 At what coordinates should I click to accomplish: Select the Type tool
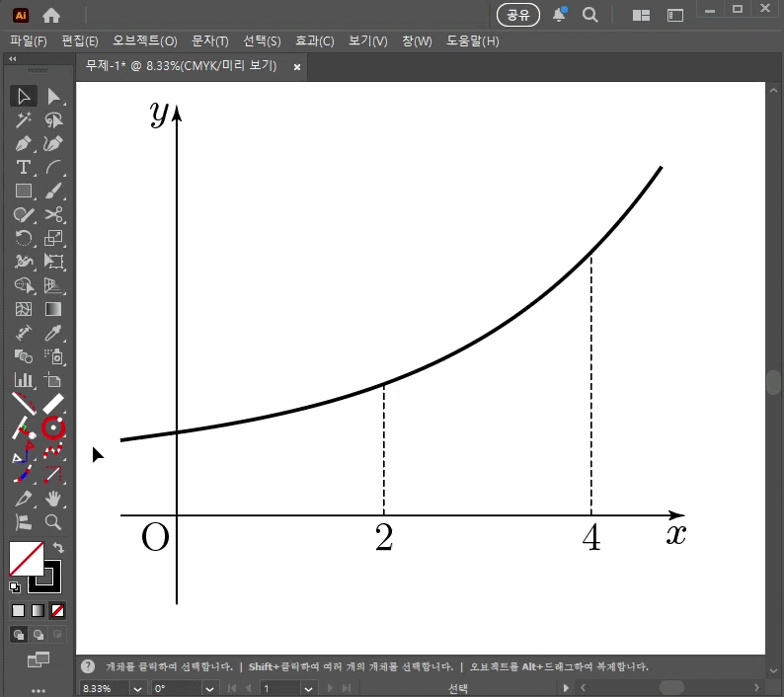click(x=23, y=168)
